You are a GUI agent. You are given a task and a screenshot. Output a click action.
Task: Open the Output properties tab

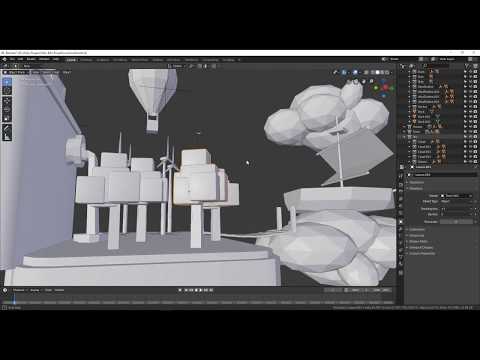[401, 191]
